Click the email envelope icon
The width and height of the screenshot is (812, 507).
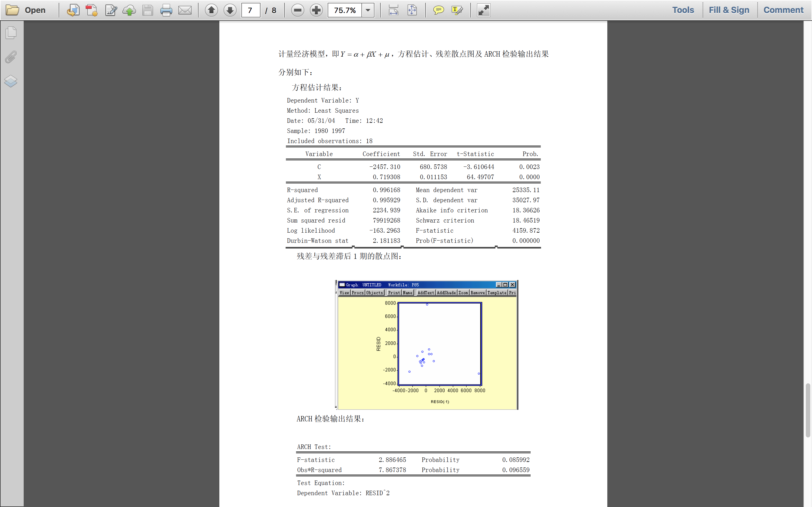(x=185, y=10)
